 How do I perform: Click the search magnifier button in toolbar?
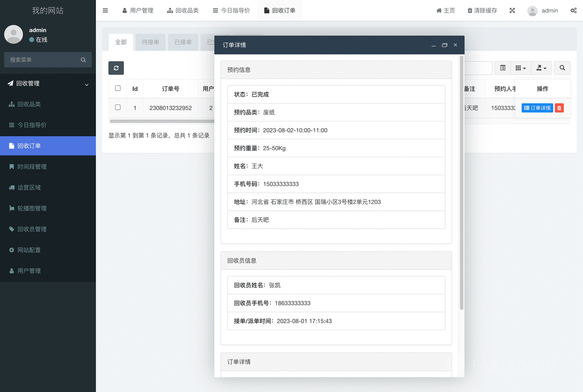coord(562,68)
